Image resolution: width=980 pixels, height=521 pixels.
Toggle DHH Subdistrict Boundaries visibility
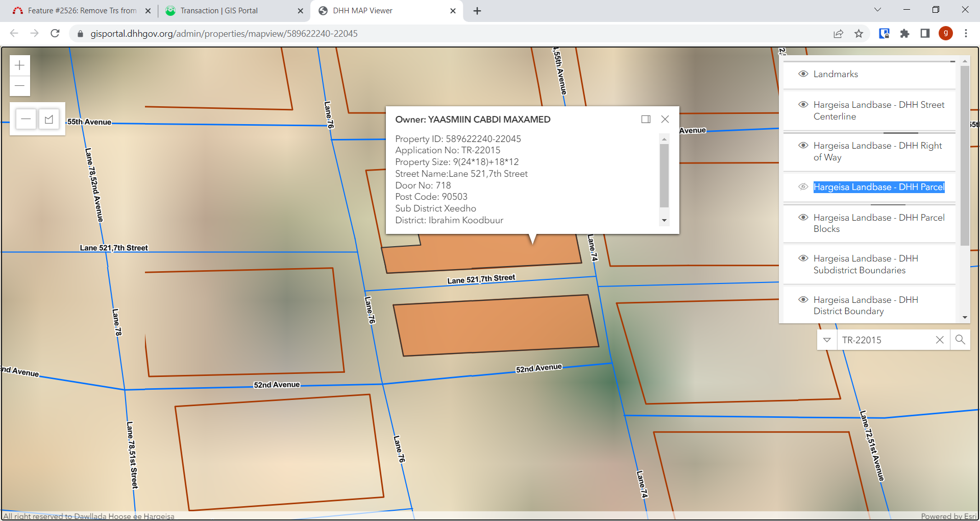coord(803,258)
